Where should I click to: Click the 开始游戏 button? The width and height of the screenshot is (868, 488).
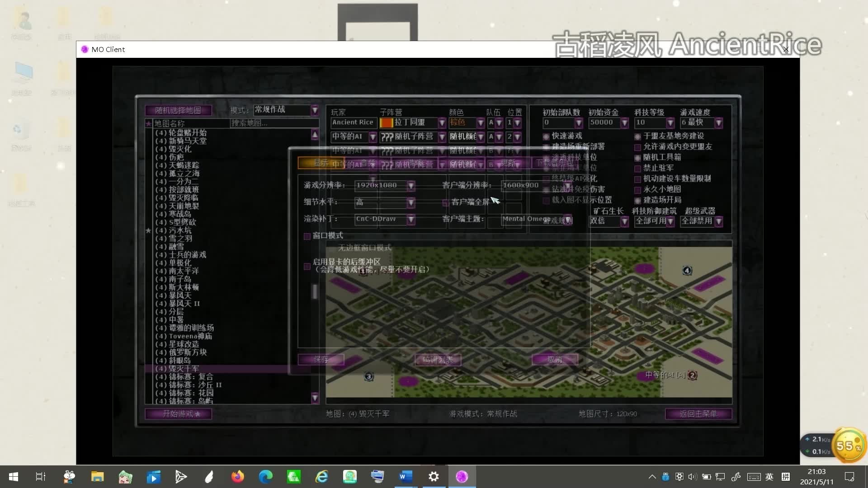pos(178,414)
